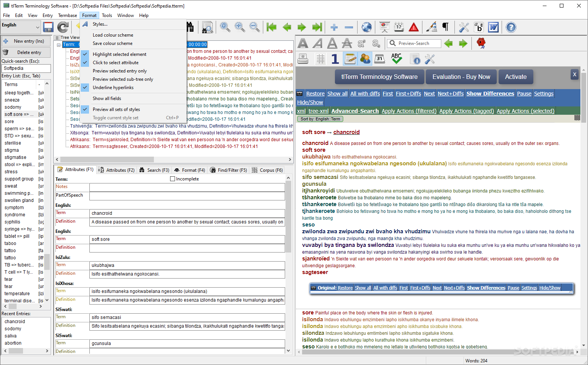588x365 pixels.
Task: Click the zoom in magnifier icon
Action: click(240, 27)
